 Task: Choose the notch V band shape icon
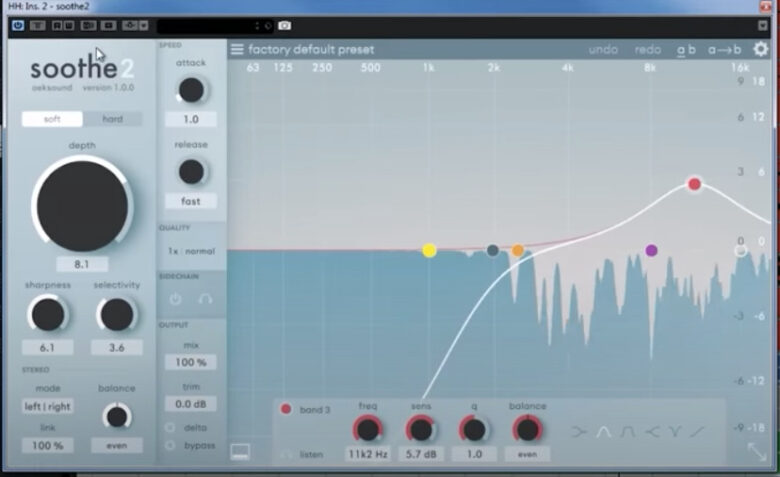pos(675,432)
